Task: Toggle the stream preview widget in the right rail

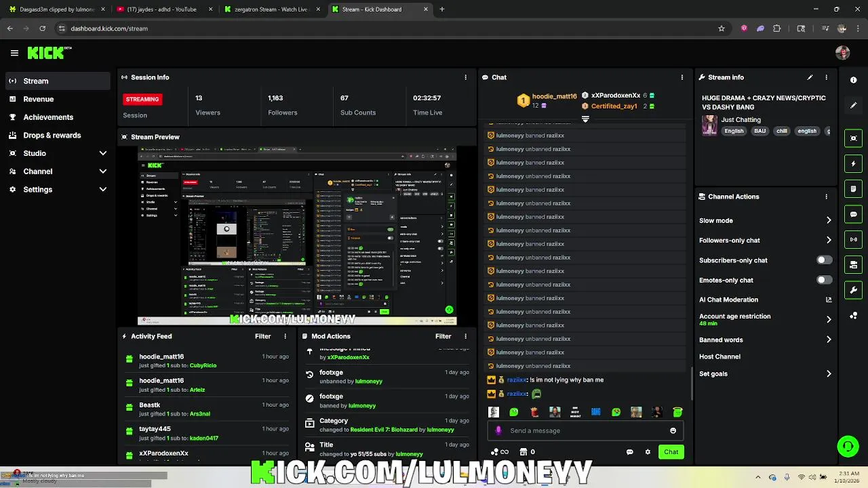Action: 854,138
